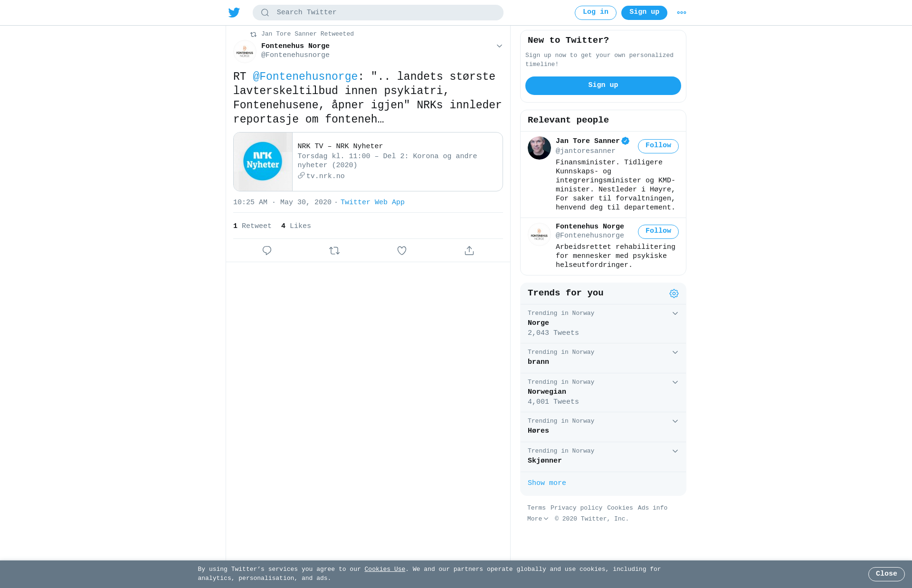Open the brann trending topic
The width and height of the screenshot is (912, 588).
coord(603,358)
